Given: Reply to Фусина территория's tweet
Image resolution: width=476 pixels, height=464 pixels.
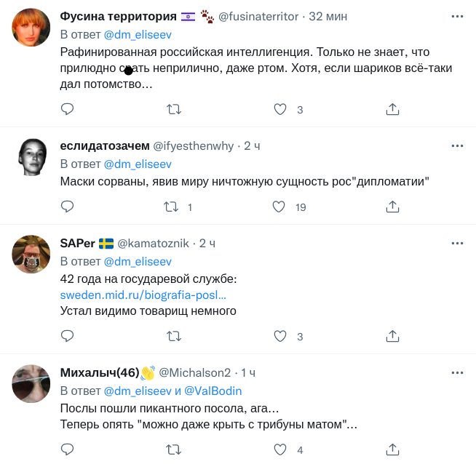Looking at the screenshot, I should pyautogui.click(x=67, y=109).
